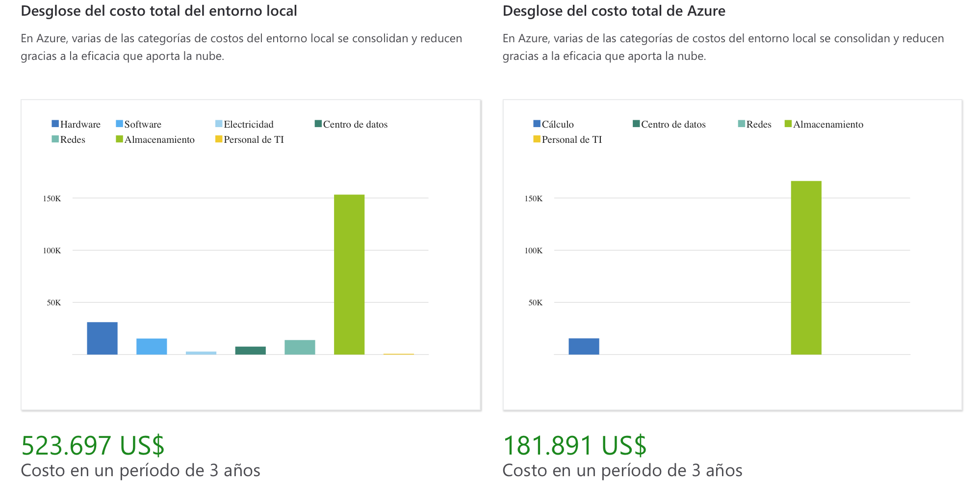Screen dimensions: 980x485
Task: Select the Cálculo legend entry
Action: point(553,124)
